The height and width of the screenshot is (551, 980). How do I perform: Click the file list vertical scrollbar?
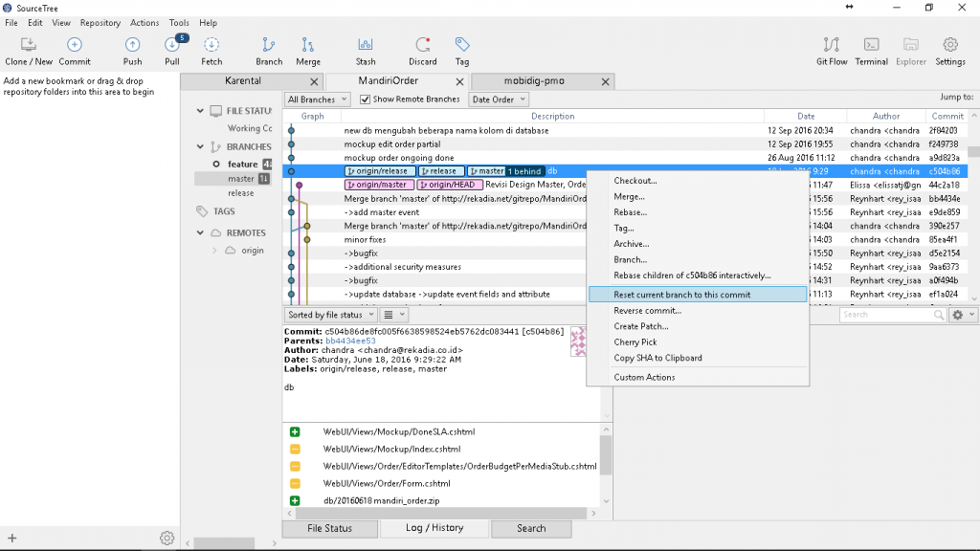(606, 454)
